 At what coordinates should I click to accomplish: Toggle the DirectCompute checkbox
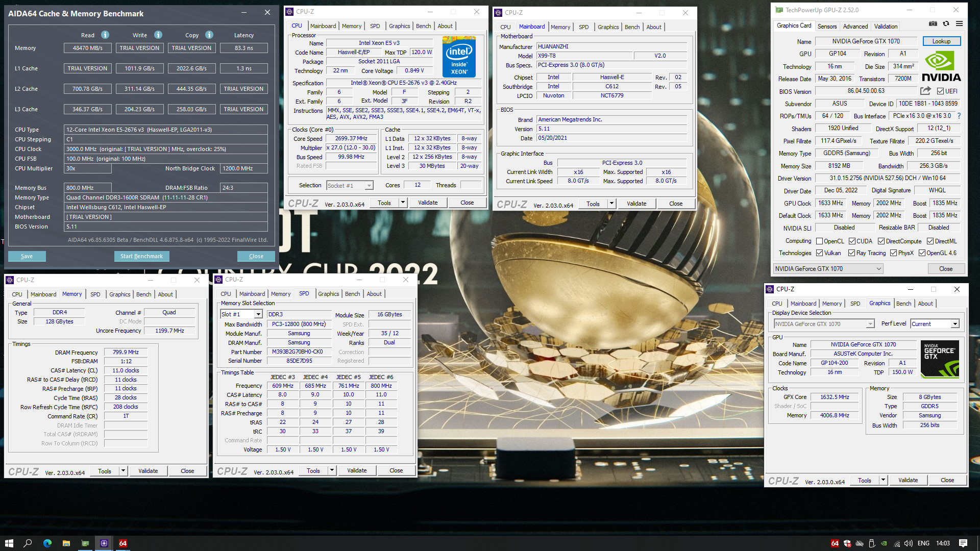point(881,241)
